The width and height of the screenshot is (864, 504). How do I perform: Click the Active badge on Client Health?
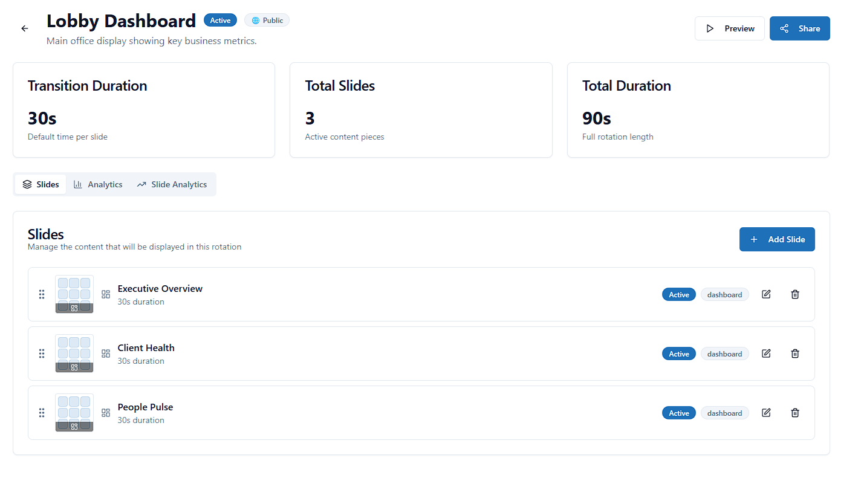pos(679,354)
